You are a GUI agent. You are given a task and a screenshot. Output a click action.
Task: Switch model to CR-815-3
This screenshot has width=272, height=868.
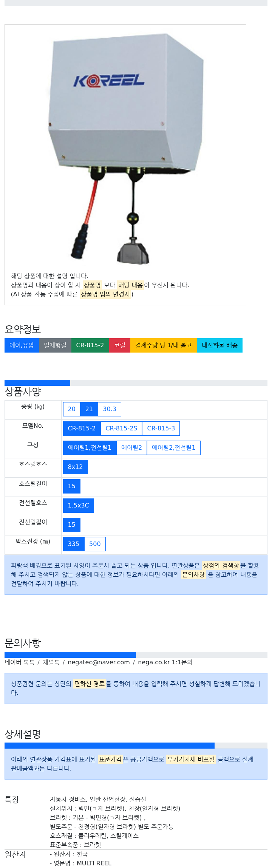click(161, 429)
